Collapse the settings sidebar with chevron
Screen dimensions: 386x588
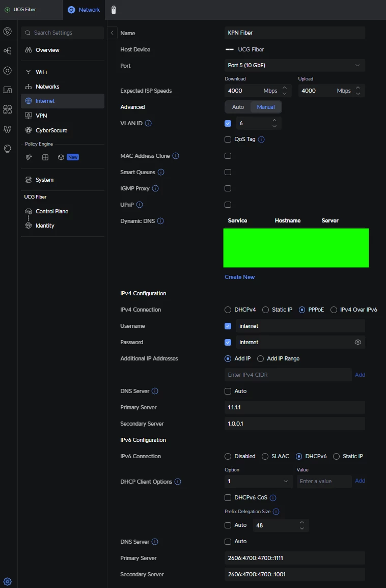pos(113,33)
